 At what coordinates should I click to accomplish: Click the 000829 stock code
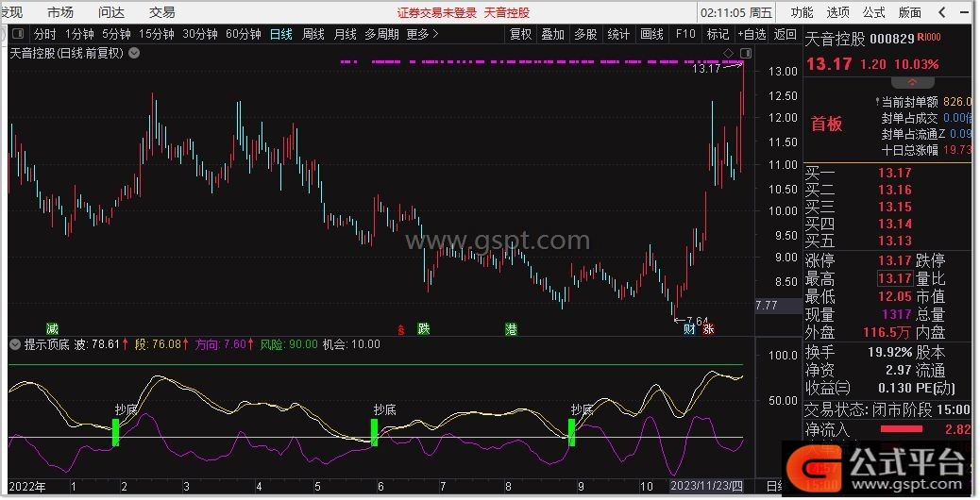click(892, 40)
